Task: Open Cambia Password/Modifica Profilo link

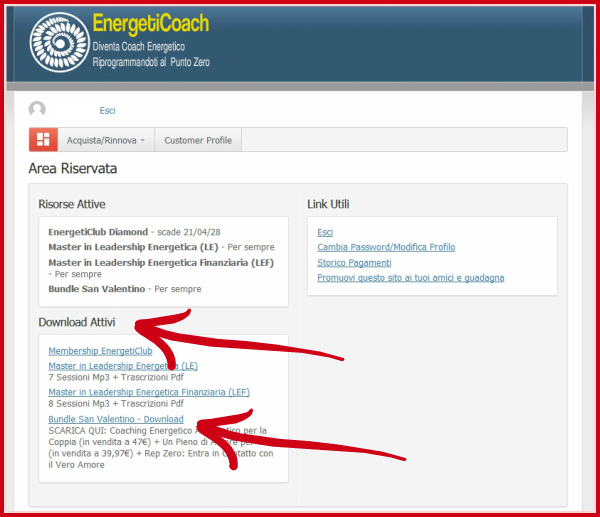Action: 386,247
